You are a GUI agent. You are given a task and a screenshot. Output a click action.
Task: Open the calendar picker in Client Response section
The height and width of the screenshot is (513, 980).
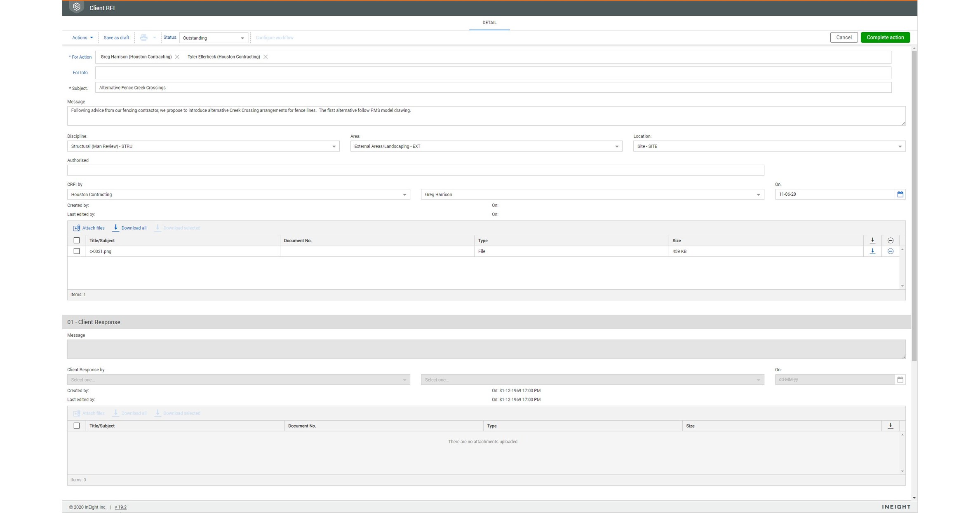coord(900,379)
